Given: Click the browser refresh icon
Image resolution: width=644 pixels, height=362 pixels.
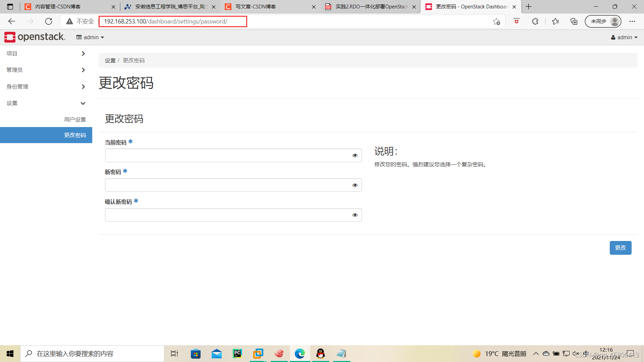Looking at the screenshot, I should coord(49,21).
